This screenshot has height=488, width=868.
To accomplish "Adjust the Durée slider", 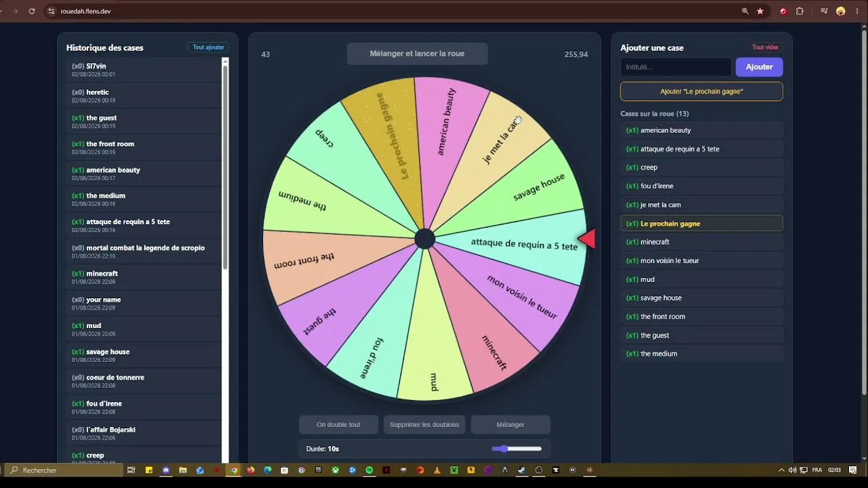I will (x=517, y=449).
